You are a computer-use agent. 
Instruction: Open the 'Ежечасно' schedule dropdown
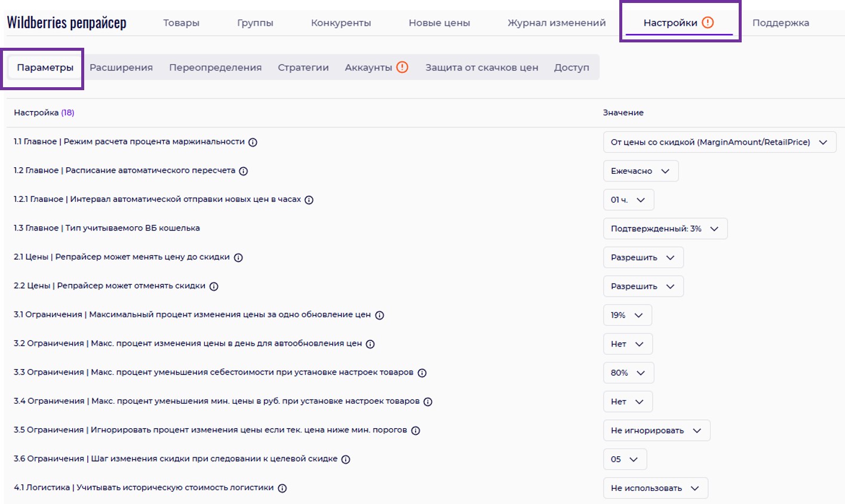click(x=641, y=171)
